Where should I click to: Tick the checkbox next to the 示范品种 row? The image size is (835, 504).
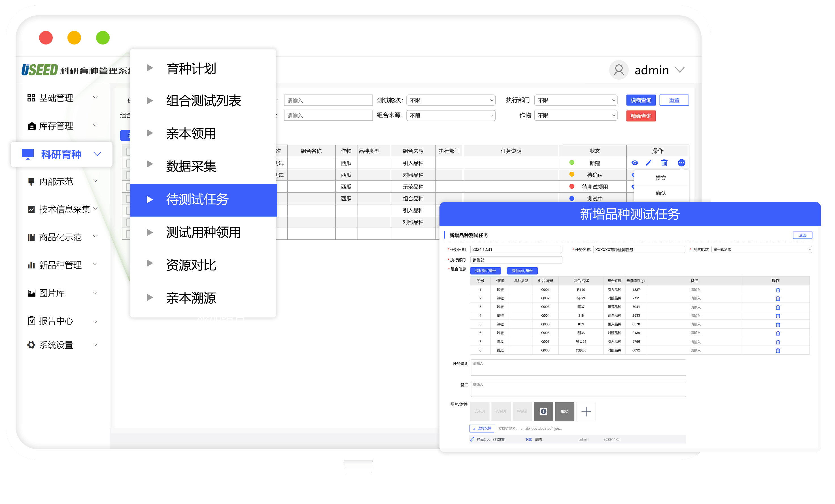[127, 187]
